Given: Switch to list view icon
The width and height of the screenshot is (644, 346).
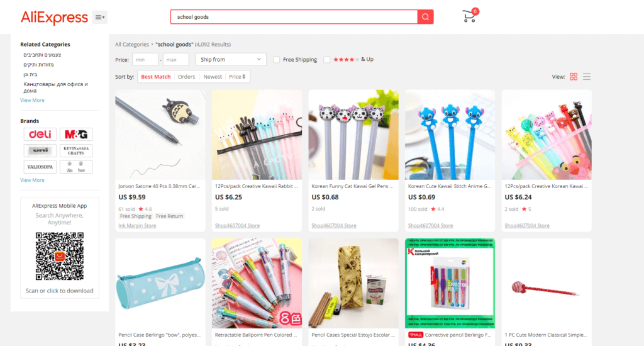Looking at the screenshot, I should click(x=587, y=76).
